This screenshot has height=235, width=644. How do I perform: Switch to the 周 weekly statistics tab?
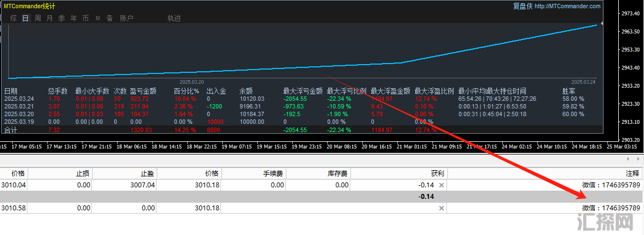tap(38, 18)
